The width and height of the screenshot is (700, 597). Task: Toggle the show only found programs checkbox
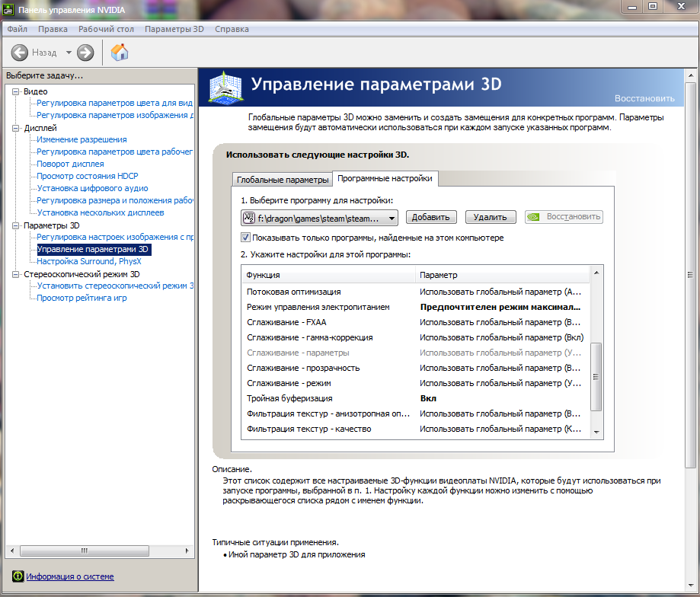point(245,238)
